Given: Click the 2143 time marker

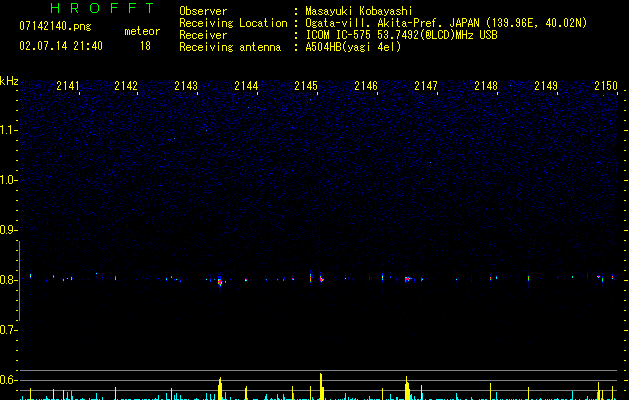Looking at the screenshot, I should click(186, 86).
